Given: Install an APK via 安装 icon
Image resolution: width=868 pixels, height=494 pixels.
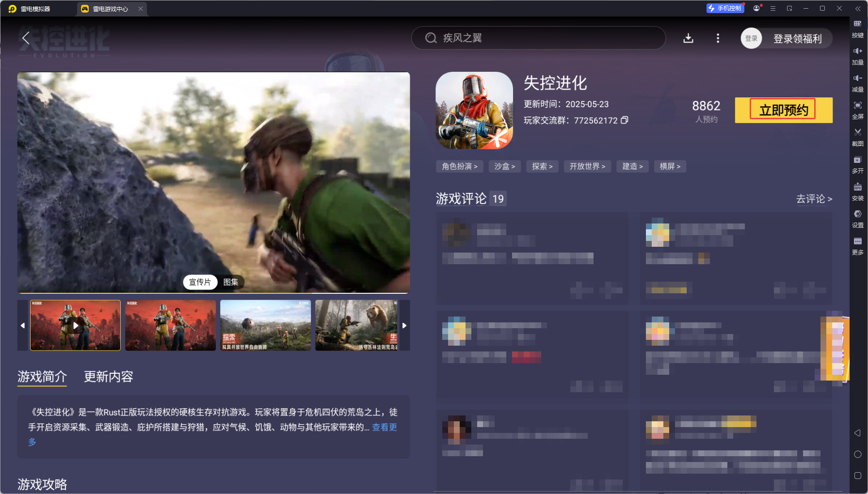Looking at the screenshot, I should pyautogui.click(x=858, y=191).
